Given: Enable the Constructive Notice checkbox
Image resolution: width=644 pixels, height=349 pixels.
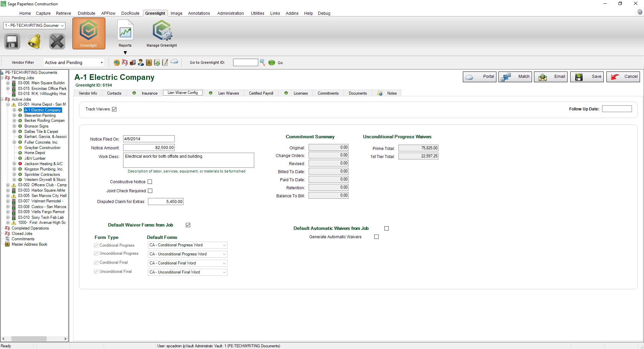Looking at the screenshot, I should (150, 182).
